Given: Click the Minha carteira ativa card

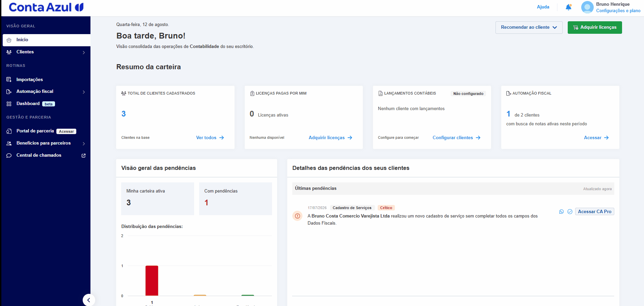Looking at the screenshot, I should click(x=158, y=199).
